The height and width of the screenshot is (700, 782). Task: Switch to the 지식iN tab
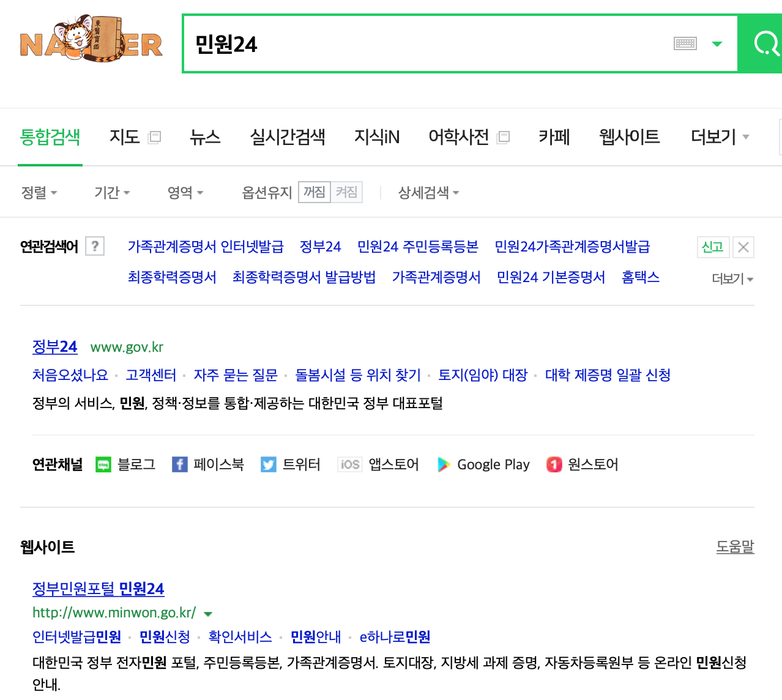[x=377, y=137]
